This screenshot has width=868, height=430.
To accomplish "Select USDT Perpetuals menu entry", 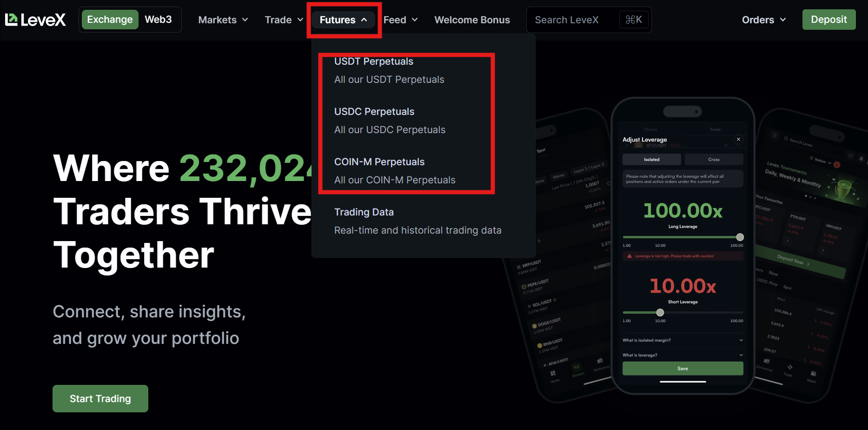I will point(389,71).
